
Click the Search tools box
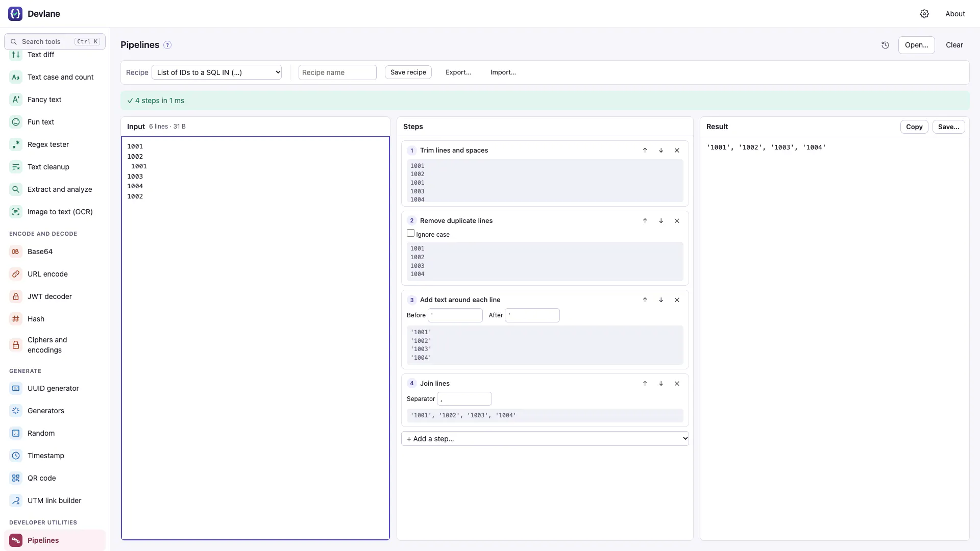click(55, 41)
